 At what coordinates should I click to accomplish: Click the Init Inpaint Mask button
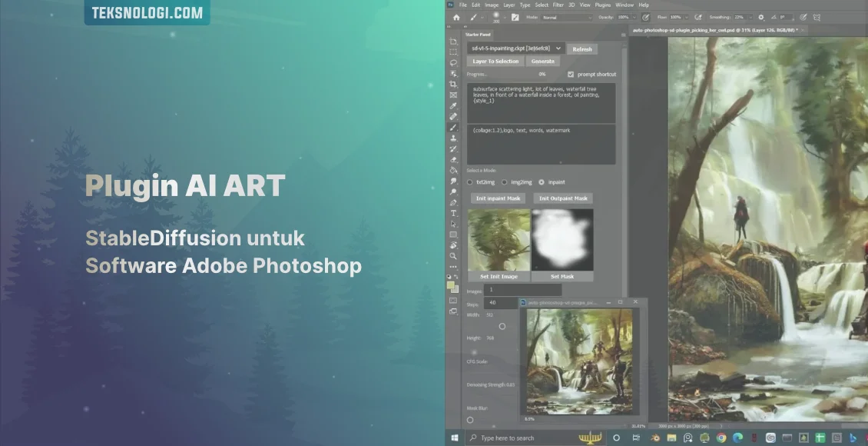tap(499, 198)
